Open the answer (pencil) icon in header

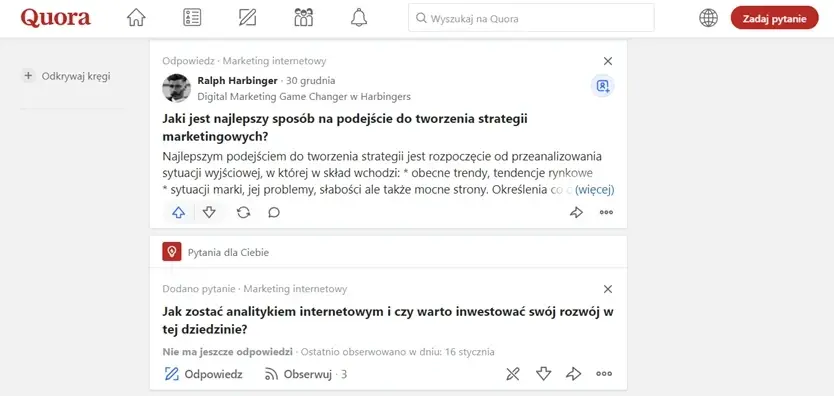click(x=247, y=18)
